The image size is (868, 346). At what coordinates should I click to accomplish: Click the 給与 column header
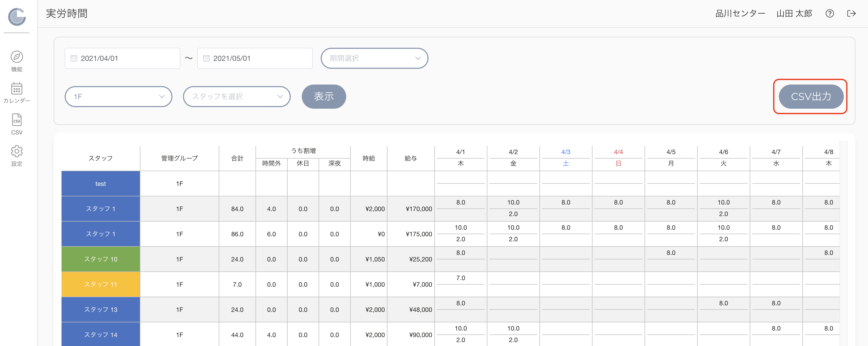click(x=411, y=158)
